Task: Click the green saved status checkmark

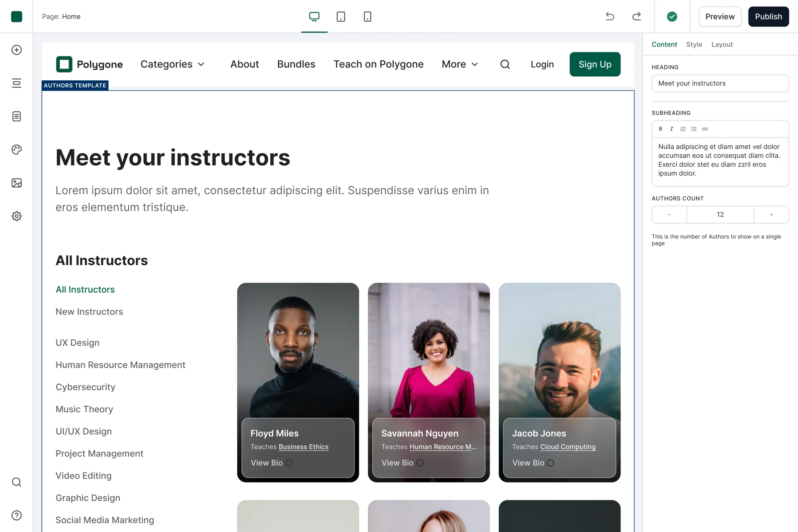Action: [672, 16]
